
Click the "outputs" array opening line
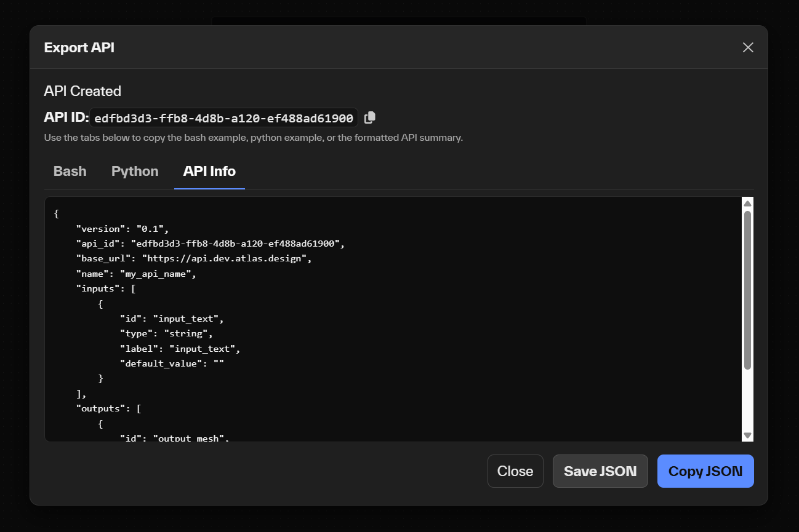coord(108,408)
